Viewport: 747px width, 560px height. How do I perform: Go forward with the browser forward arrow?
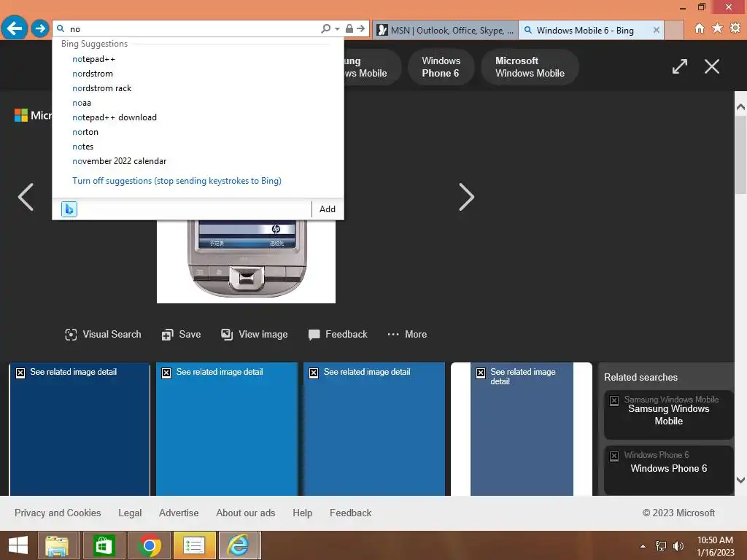click(x=40, y=28)
